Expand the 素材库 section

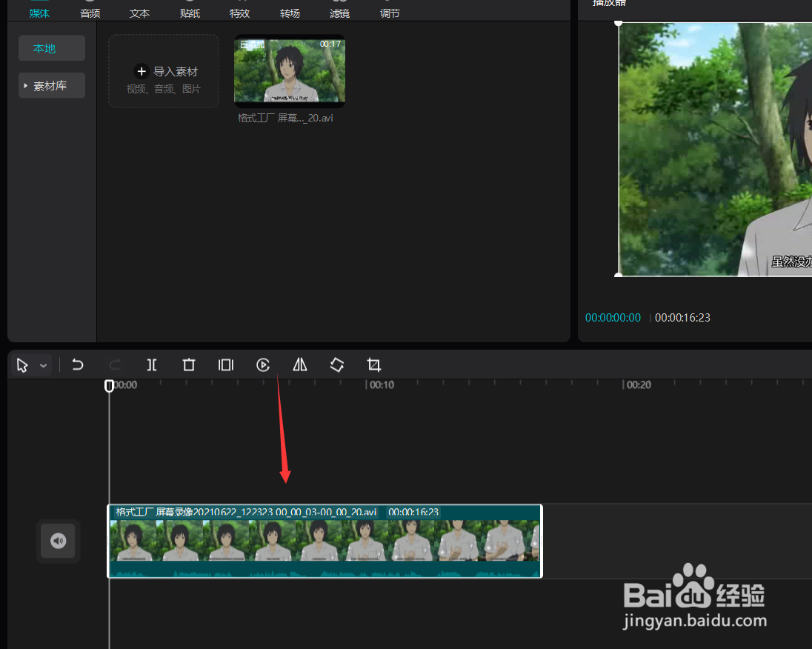(52, 85)
